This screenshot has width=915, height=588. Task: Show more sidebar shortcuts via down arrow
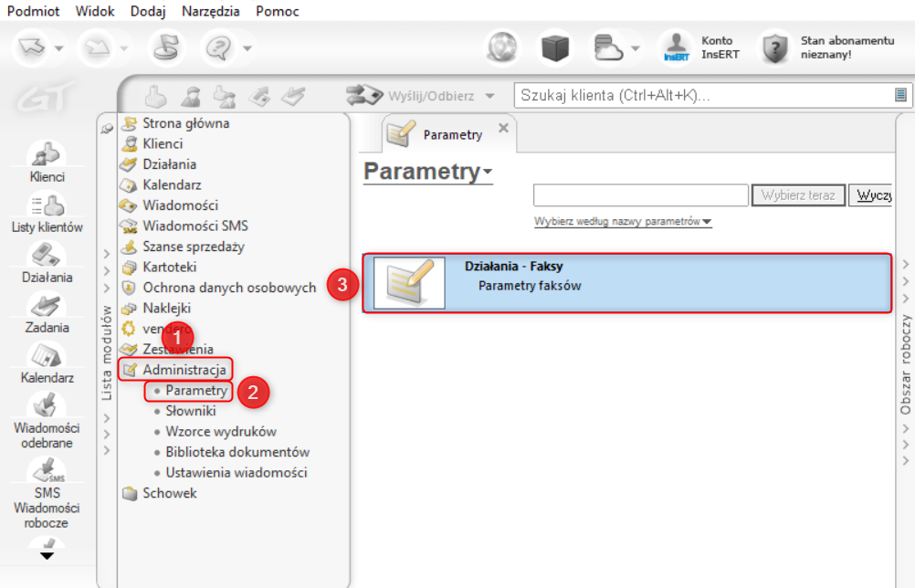[47, 555]
